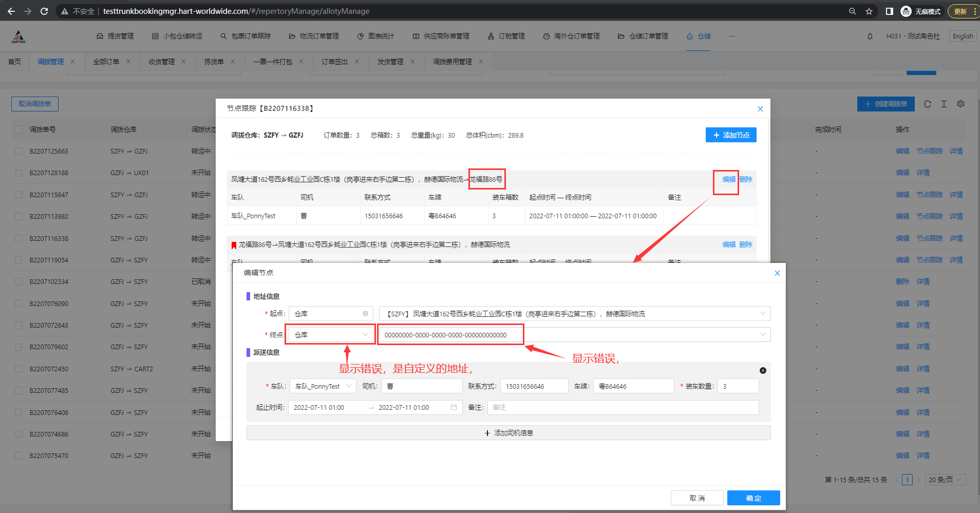980x513 pixels.
Task: Remove driver info row with black X icon
Action: pos(763,371)
